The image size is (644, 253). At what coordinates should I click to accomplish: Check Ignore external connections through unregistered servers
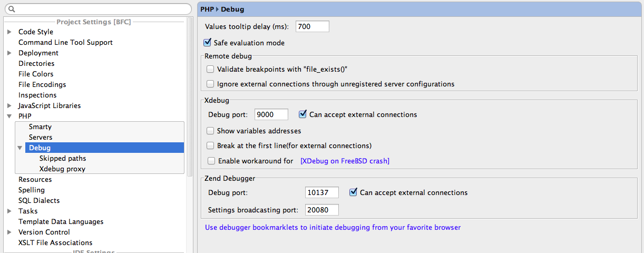(x=211, y=84)
